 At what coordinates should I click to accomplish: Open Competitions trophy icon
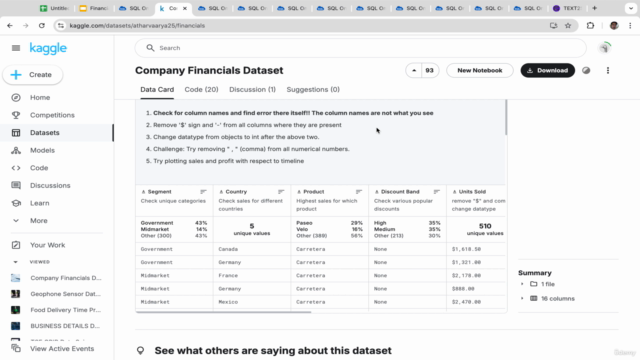click(16, 115)
